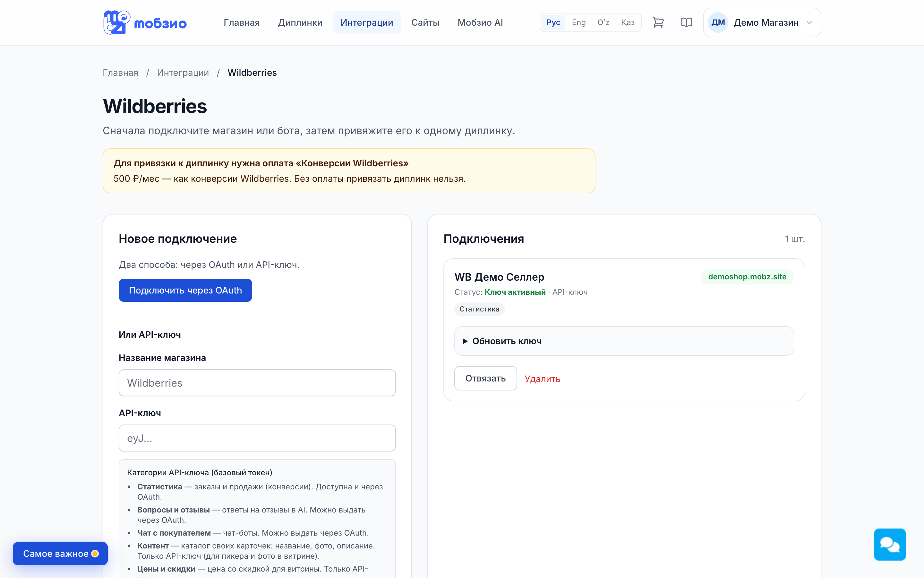The image size is (924, 578).
Task: Click the Статистика tag
Action: click(480, 309)
